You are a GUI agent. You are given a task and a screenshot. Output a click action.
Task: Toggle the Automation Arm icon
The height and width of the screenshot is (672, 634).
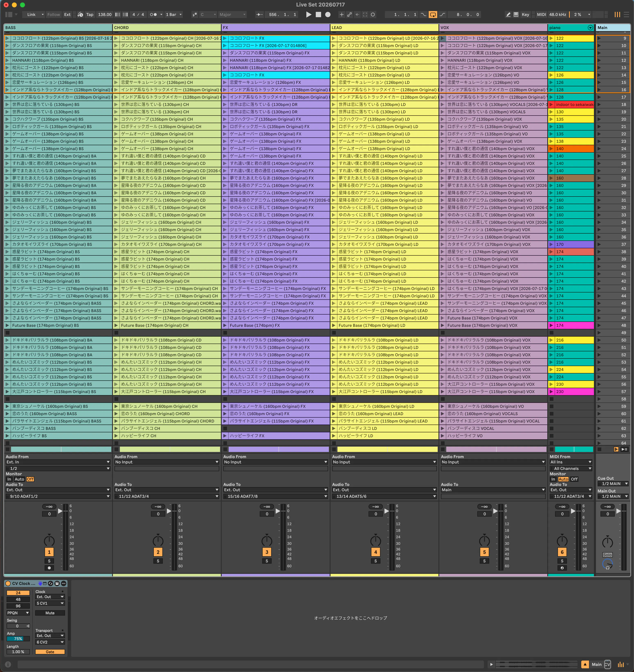pos(349,15)
